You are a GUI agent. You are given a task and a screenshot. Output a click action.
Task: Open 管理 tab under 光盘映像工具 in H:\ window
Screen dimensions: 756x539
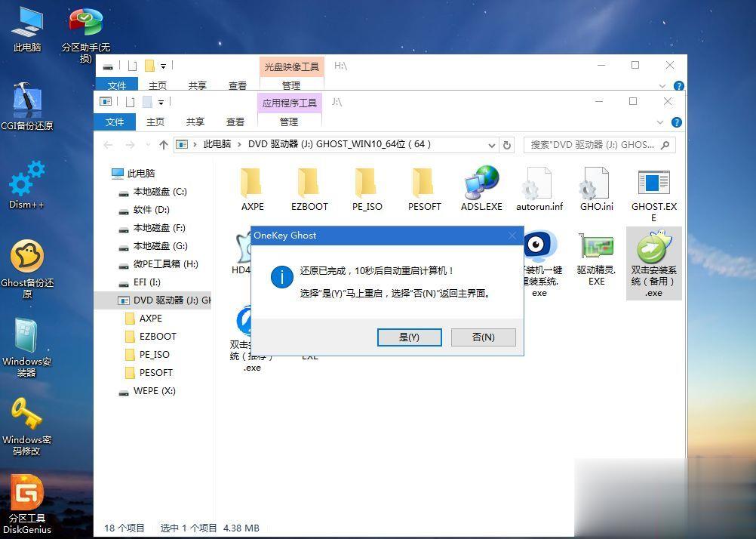[291, 85]
